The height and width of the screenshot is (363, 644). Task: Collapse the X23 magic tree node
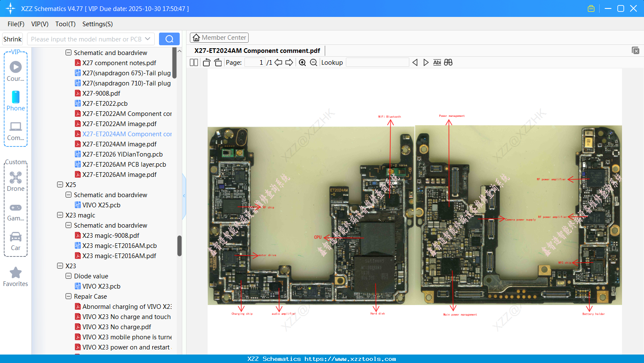60,215
